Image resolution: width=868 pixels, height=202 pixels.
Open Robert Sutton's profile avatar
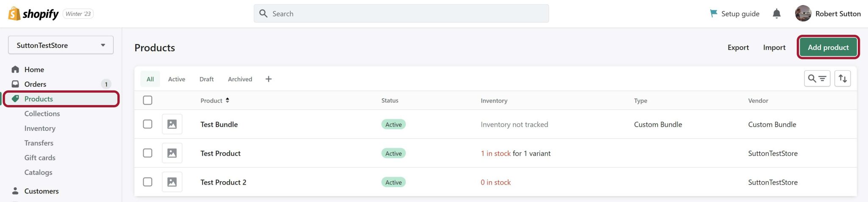pyautogui.click(x=803, y=14)
